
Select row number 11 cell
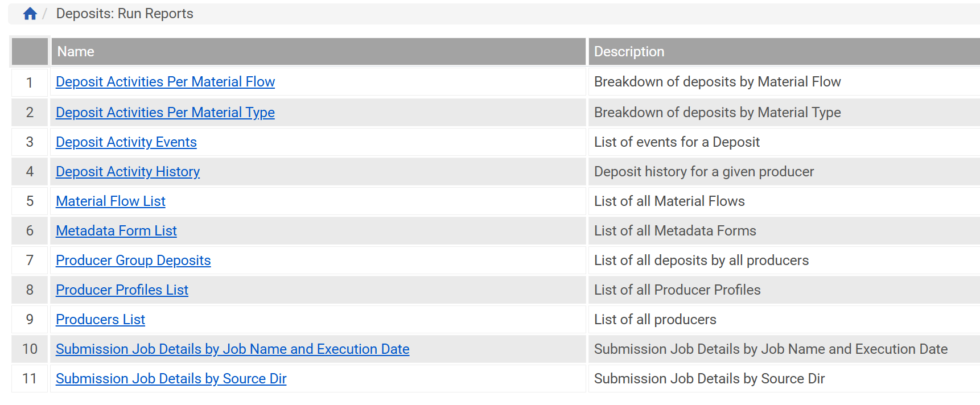(30, 379)
